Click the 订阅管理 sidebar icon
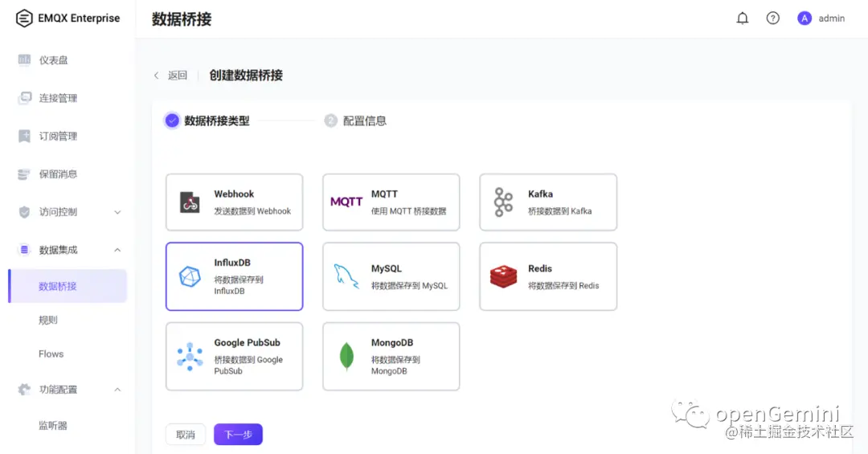Screen dimensions: 868x454 tap(24, 137)
